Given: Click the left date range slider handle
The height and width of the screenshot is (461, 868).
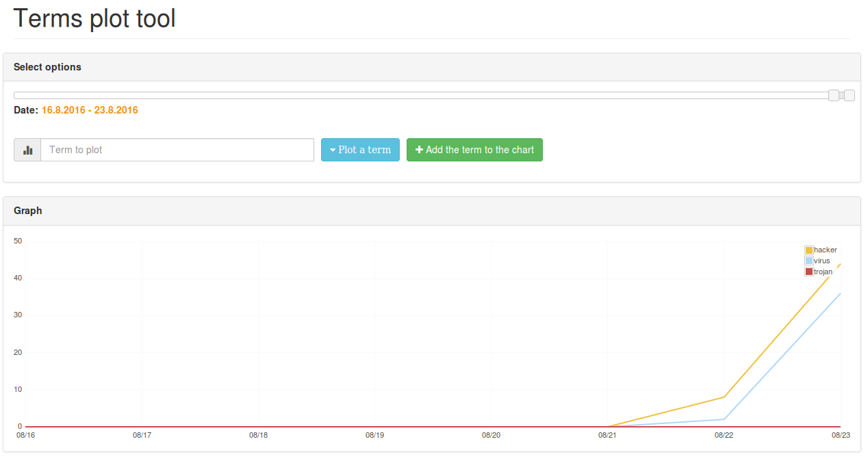Looking at the screenshot, I should [x=834, y=96].
